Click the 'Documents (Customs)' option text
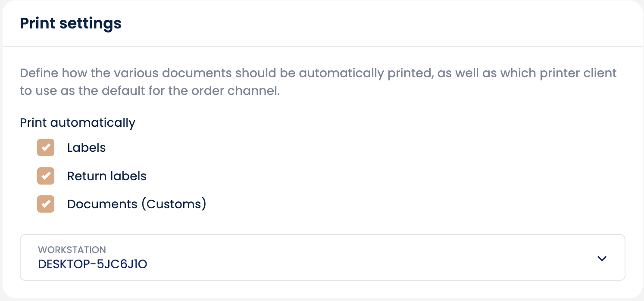This screenshot has height=301, width=644. pyautogui.click(x=137, y=204)
